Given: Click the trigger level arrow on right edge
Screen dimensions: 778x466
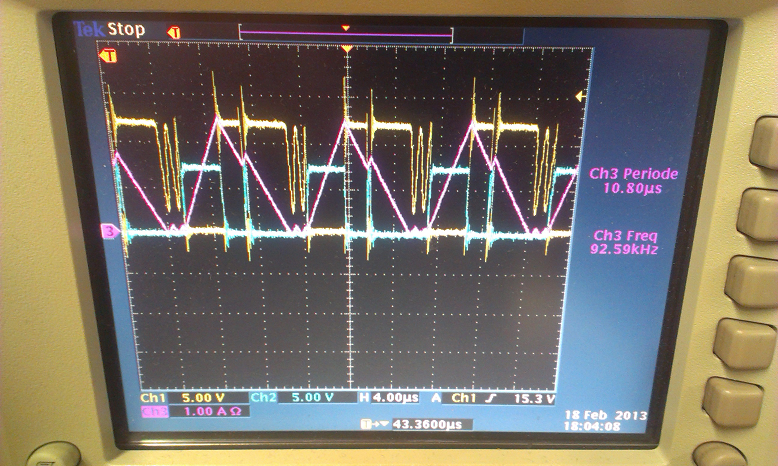Looking at the screenshot, I should 580,96.
